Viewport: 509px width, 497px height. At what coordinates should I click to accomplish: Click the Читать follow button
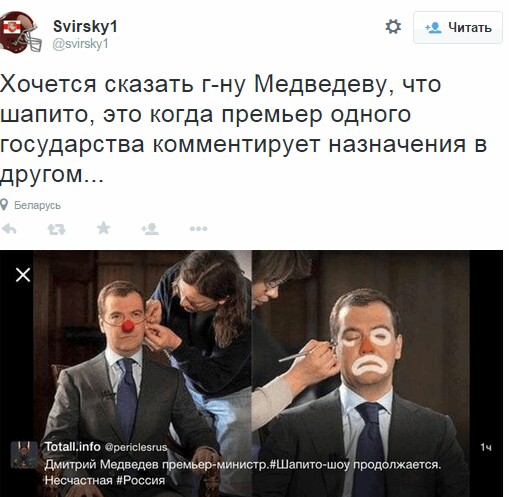tap(458, 27)
